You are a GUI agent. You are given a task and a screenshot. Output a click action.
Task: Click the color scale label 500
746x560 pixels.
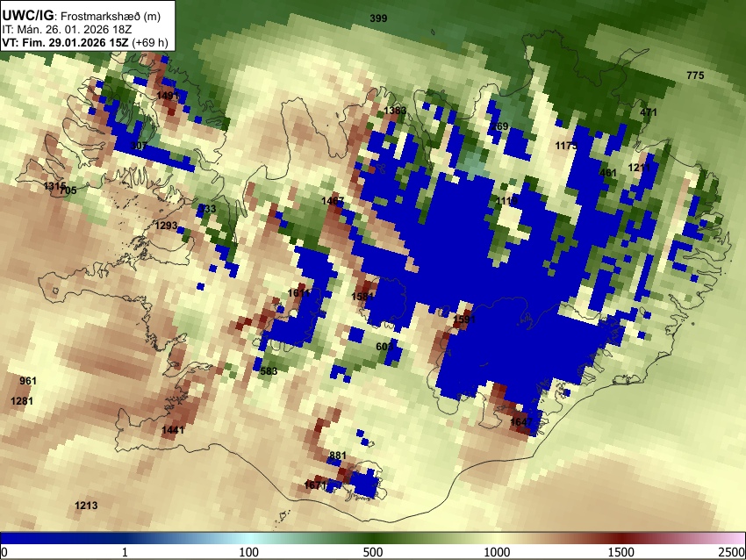click(x=373, y=552)
